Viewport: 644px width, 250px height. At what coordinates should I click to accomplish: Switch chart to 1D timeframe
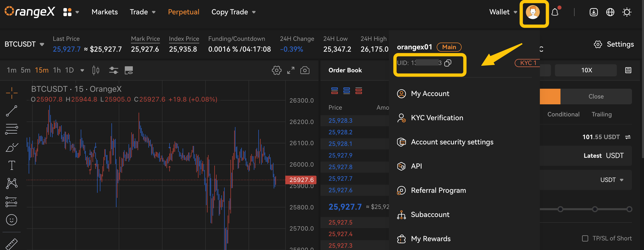pyautogui.click(x=69, y=70)
